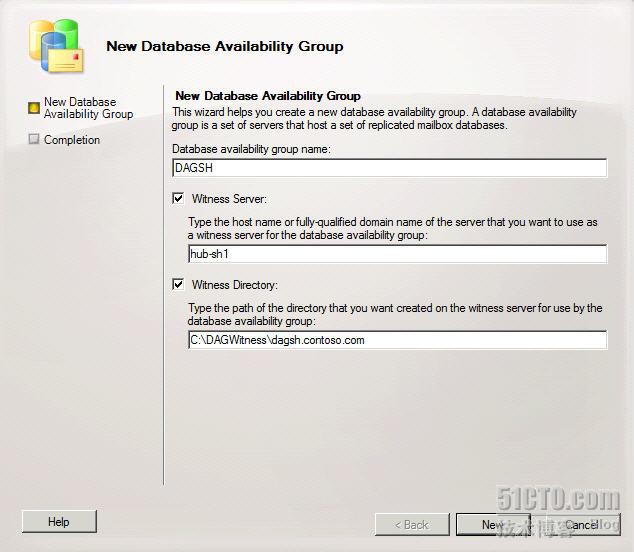Uncheck the Witness Directory checkbox

click(178, 284)
